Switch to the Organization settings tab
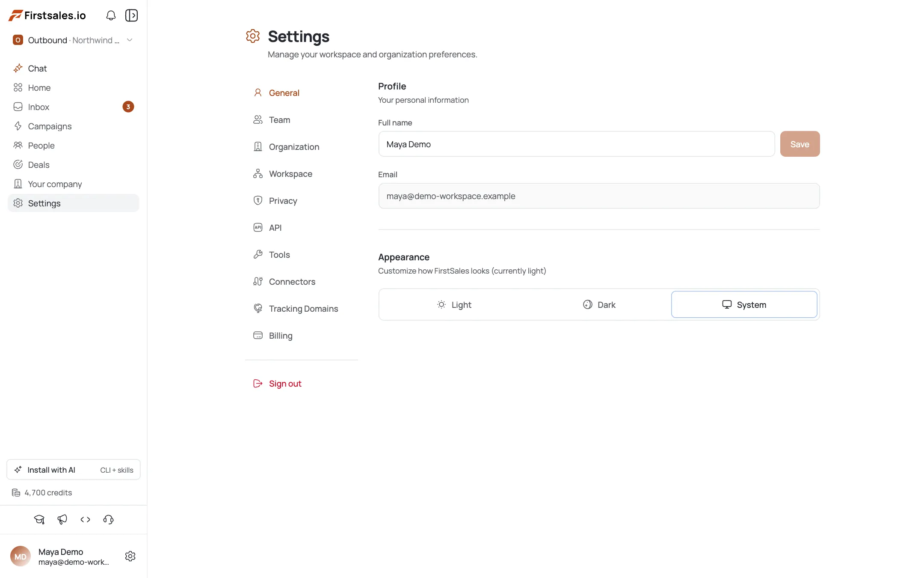This screenshot has width=924, height=578. [x=302, y=147]
